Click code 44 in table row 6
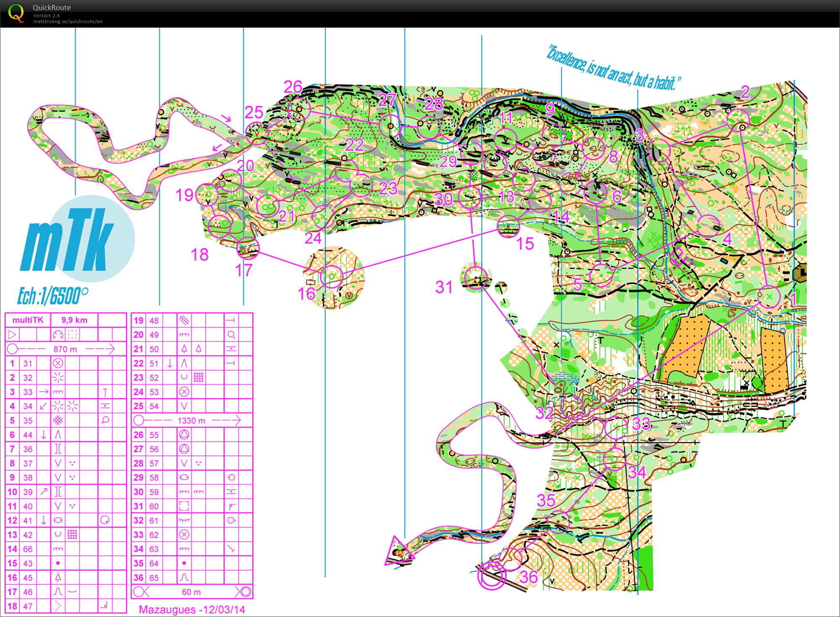840x617 pixels. tap(28, 435)
